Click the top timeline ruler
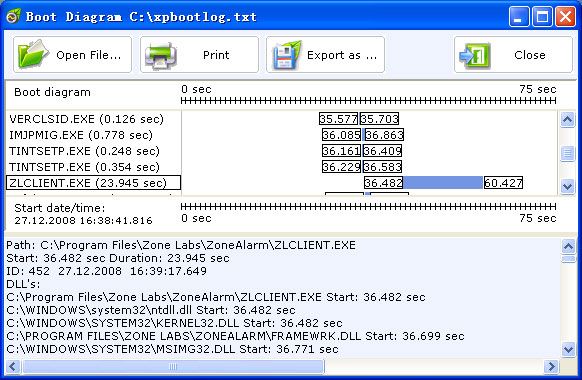 (368, 101)
